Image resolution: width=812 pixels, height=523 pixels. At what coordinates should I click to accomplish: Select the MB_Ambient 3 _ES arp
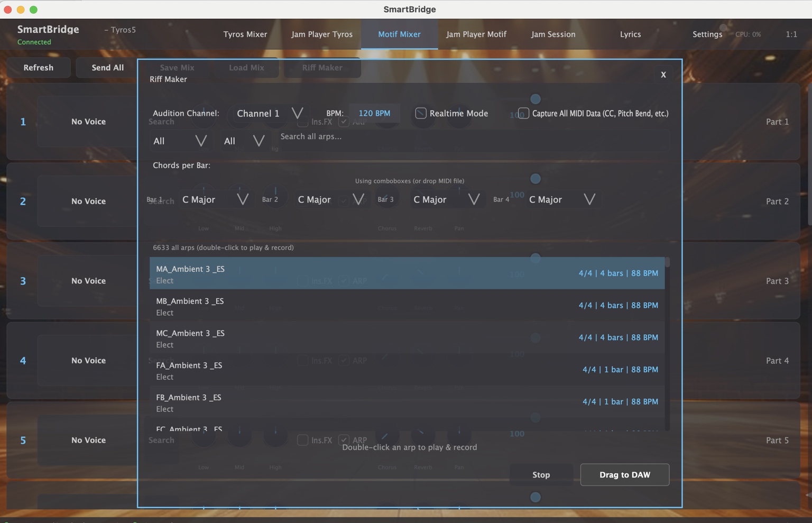(x=406, y=306)
